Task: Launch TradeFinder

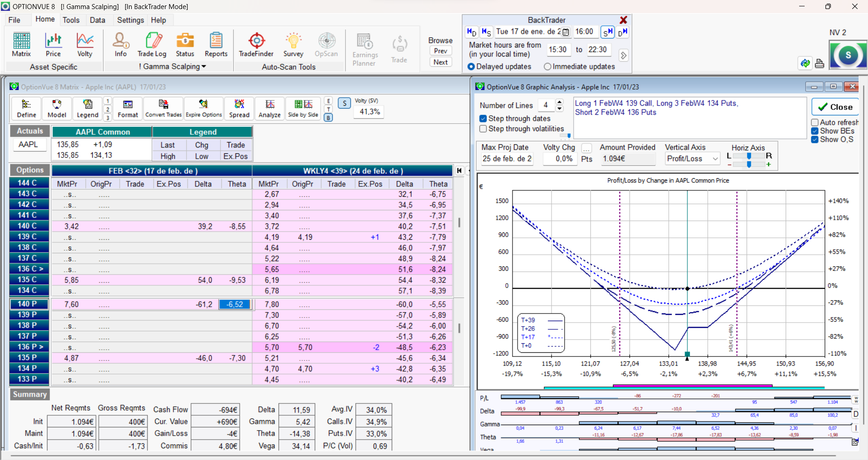Action: tap(256, 45)
